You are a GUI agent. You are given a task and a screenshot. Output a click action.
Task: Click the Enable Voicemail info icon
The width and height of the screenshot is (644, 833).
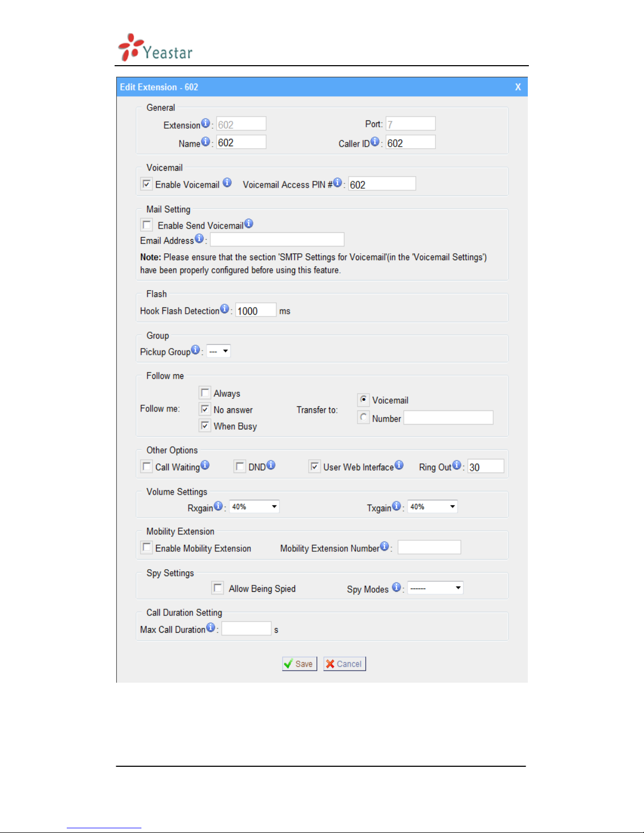(227, 182)
